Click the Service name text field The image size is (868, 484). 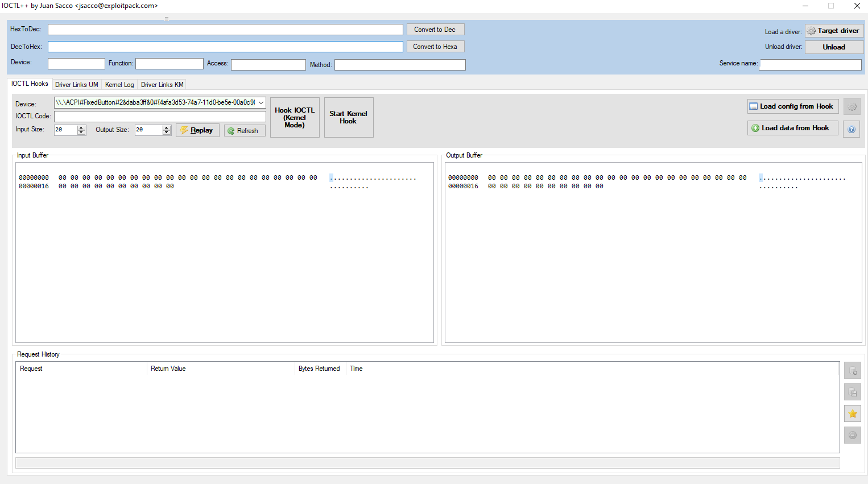pos(810,65)
